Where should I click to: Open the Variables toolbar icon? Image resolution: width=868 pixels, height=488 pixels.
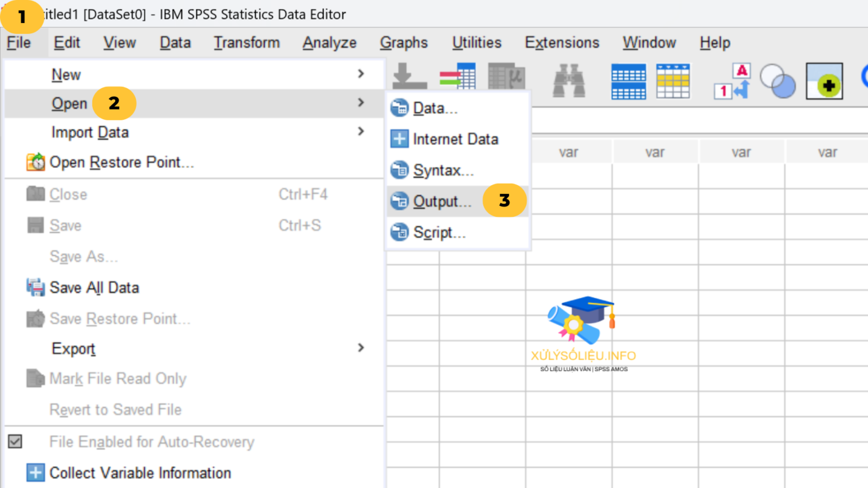click(x=506, y=76)
